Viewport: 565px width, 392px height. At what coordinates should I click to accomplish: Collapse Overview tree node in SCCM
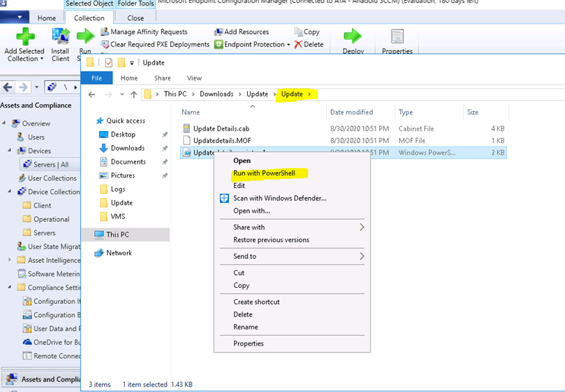click(x=4, y=123)
